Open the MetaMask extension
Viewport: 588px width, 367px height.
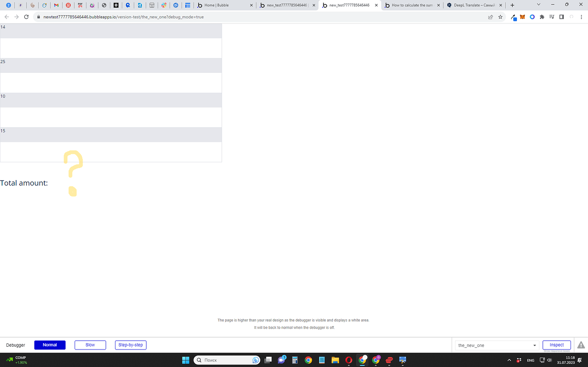pos(522,17)
